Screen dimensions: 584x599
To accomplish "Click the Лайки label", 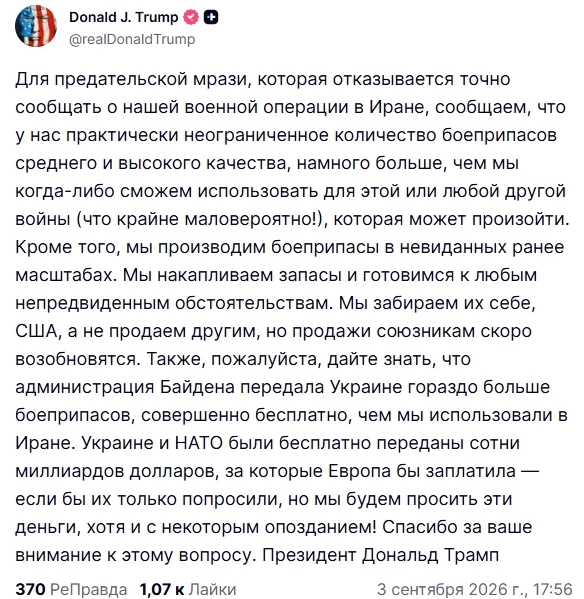I will pos(213,589).
